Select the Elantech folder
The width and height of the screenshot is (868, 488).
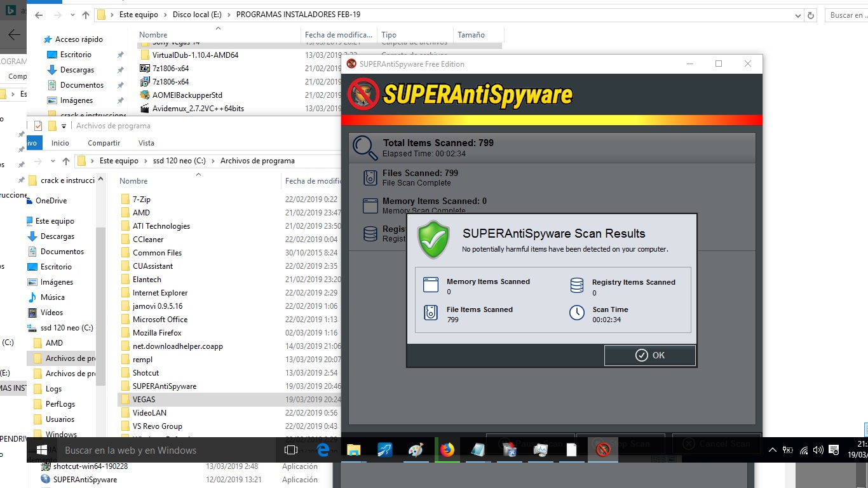(147, 280)
